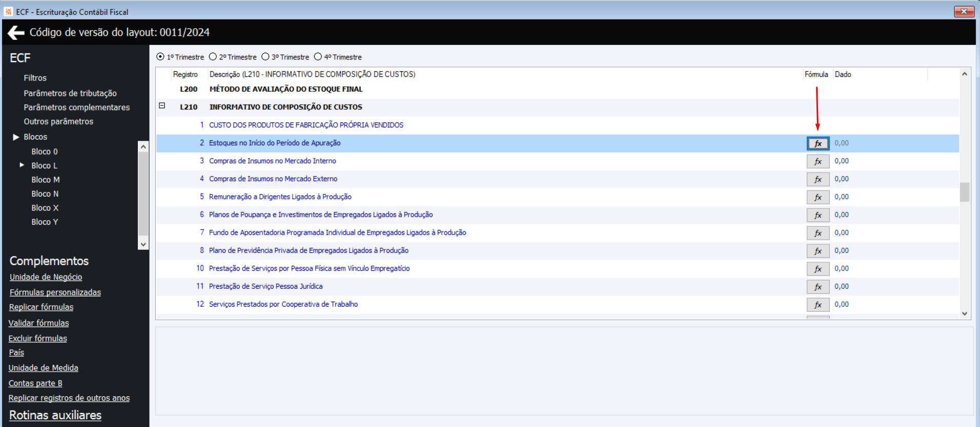Expand the Blocos tree arrow

tap(16, 137)
